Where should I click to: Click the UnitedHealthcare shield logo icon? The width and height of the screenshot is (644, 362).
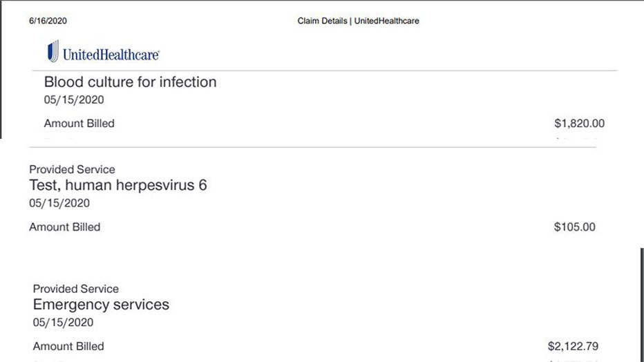click(x=53, y=51)
